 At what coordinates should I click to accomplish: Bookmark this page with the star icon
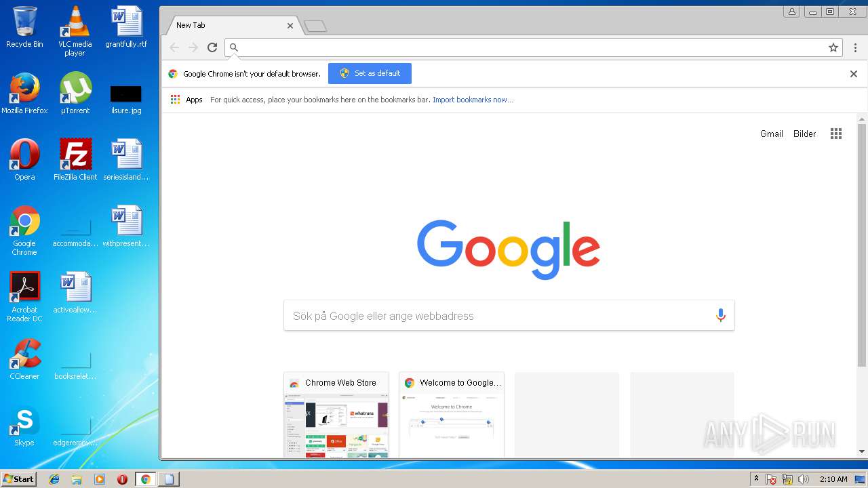tap(833, 47)
